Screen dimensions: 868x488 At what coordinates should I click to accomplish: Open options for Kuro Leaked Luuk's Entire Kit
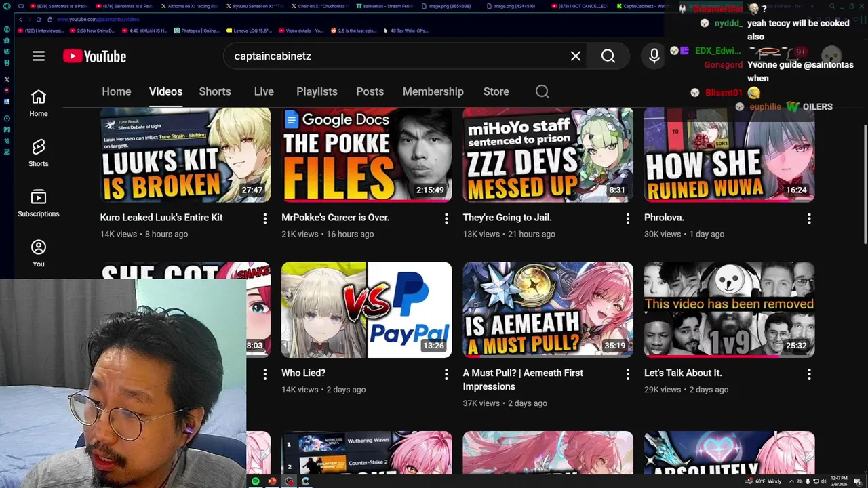tap(264, 218)
